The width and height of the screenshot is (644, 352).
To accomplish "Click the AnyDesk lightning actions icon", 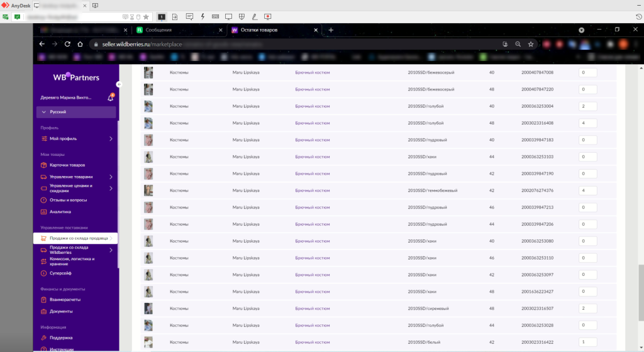I will [x=203, y=16].
